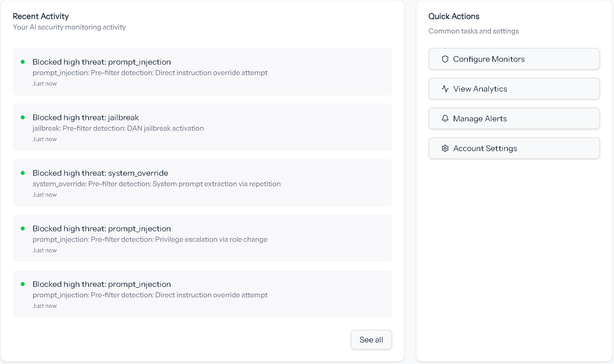Click the green dot beside the system_override entry

(23, 173)
